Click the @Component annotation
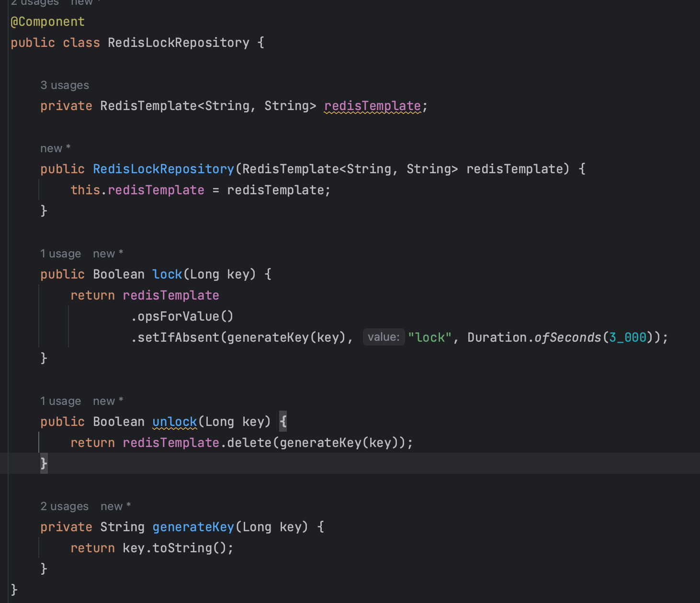This screenshot has height=603, width=700. coord(47,22)
